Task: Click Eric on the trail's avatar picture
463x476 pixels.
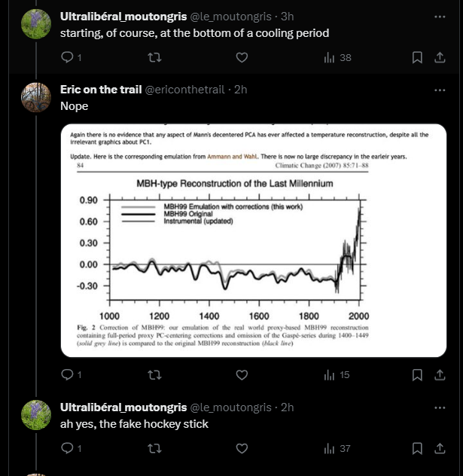Action: (36, 97)
